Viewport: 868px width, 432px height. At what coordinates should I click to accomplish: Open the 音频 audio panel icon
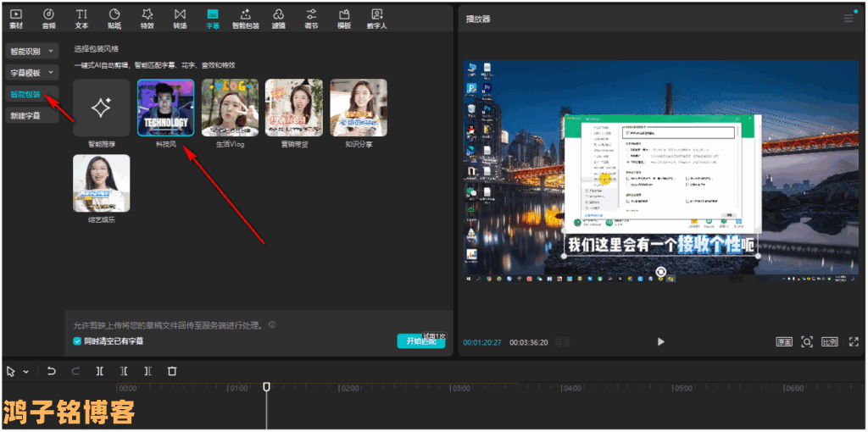[49, 18]
